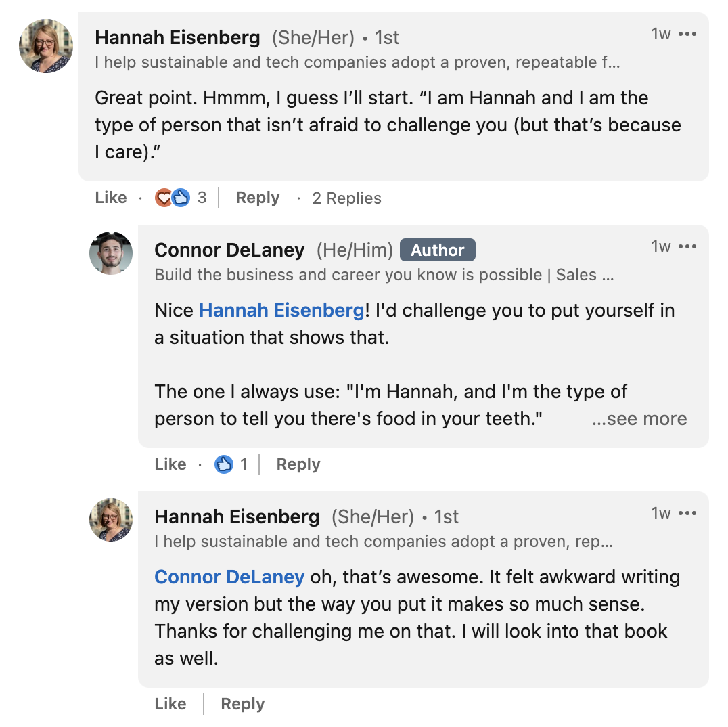The width and height of the screenshot is (728, 727).
Task: Open Hannah Eisenberg's mention link in Connor's reply
Action: (281, 310)
